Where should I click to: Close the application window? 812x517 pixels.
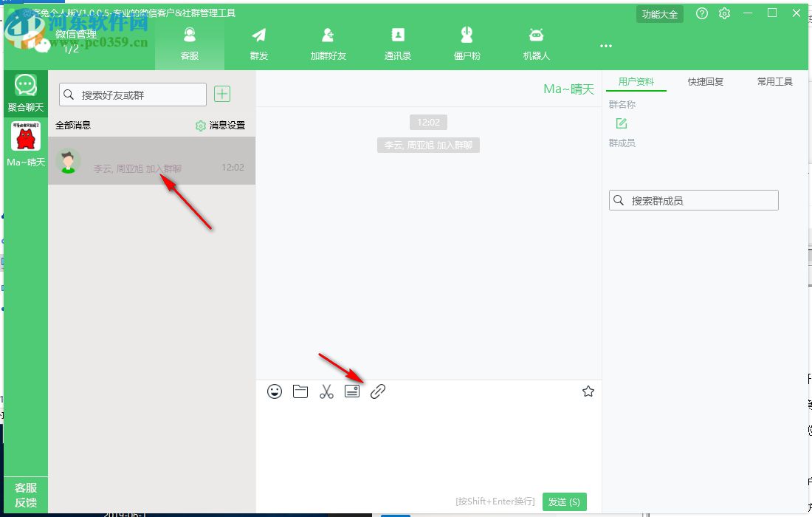click(796, 13)
